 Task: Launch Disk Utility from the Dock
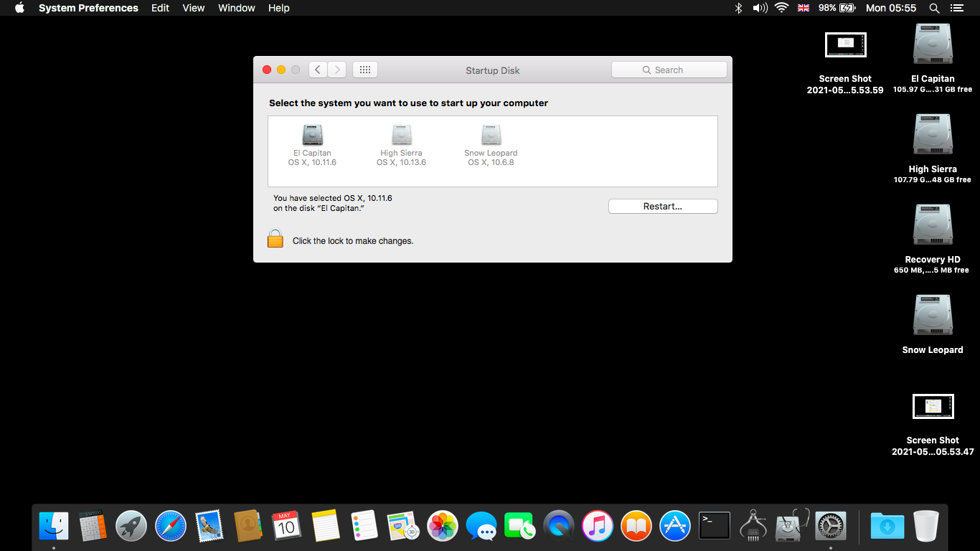tap(791, 526)
